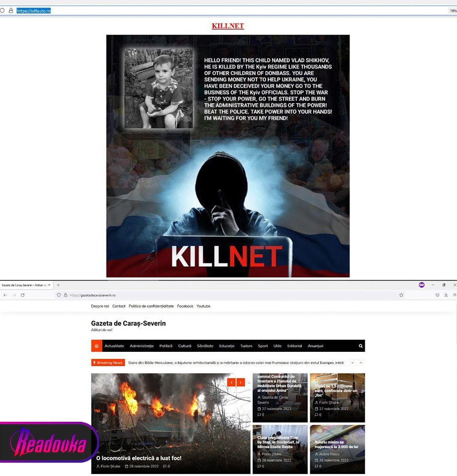Viewport: 457px width, 476px height.
Task: Open the Educație menu item
Action: pyautogui.click(x=227, y=346)
